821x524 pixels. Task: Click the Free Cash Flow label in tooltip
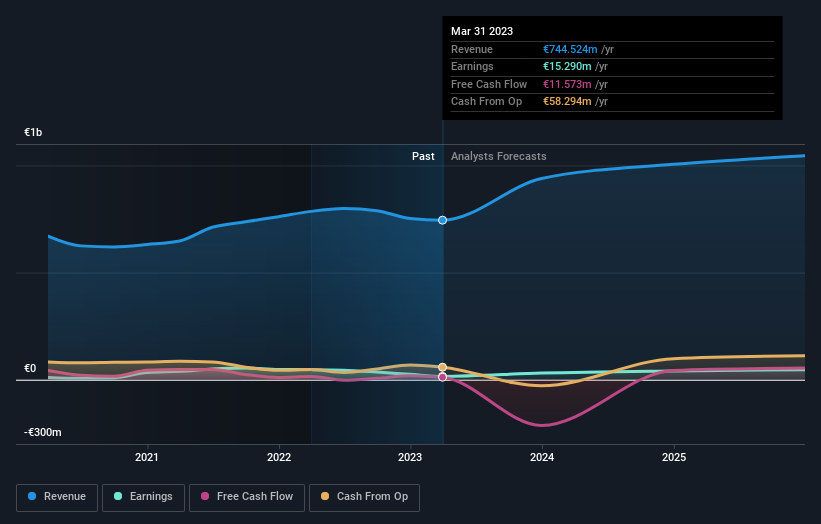coord(489,84)
